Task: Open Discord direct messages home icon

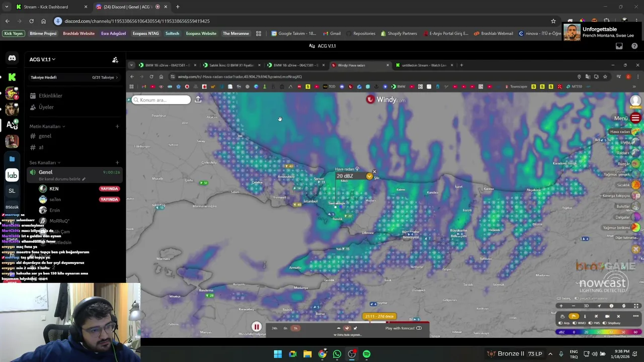Action: click(x=12, y=58)
